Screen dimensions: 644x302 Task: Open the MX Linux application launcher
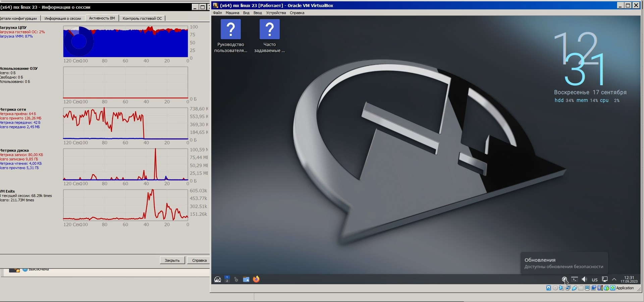pyautogui.click(x=218, y=279)
